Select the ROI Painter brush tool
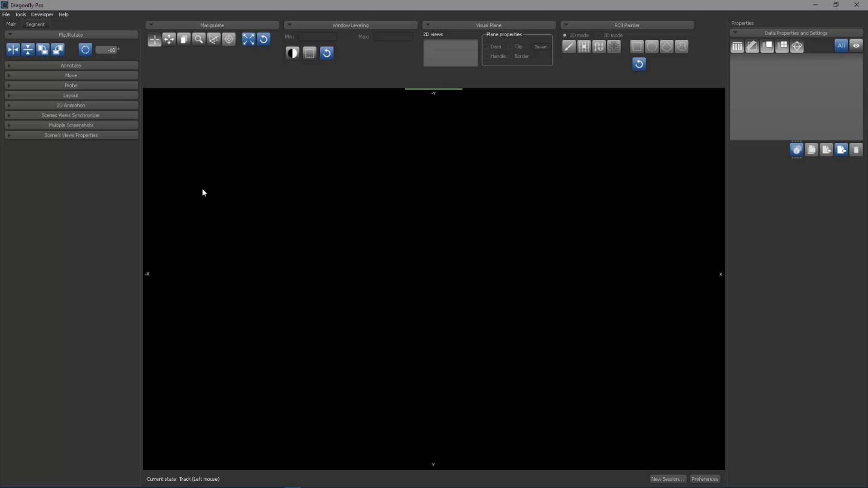The width and height of the screenshot is (868, 488). coord(569,47)
